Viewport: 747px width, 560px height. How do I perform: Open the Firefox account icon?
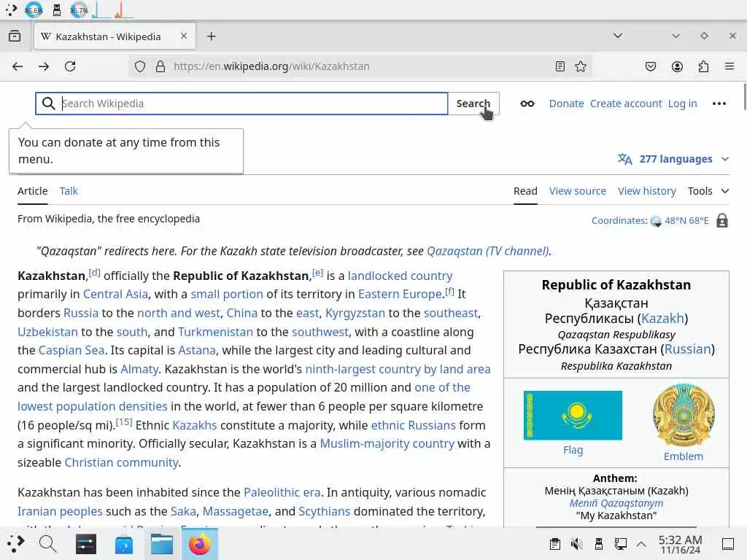677,66
